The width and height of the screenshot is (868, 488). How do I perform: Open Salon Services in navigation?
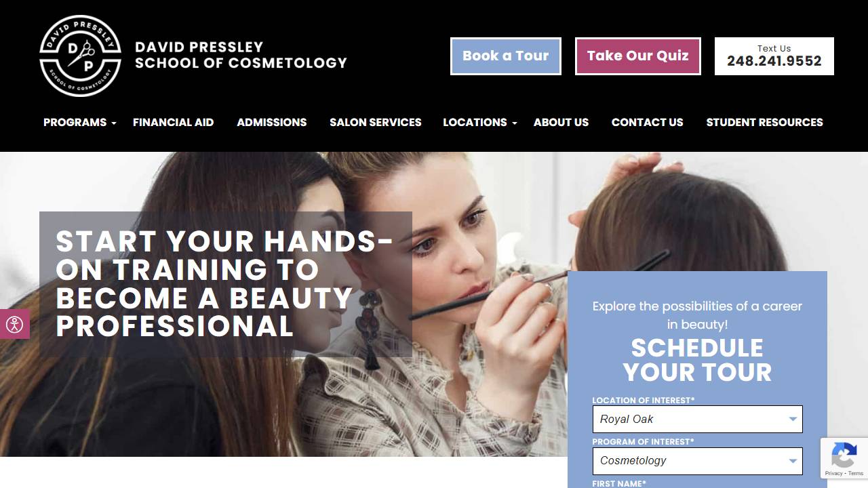375,122
